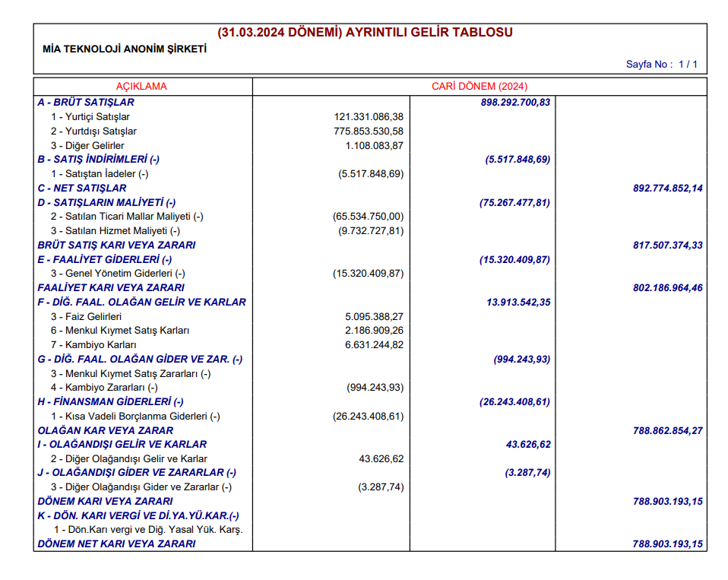Click the Sayfa No 1 / 1 label
This screenshot has width=728, height=580.
click(662, 64)
